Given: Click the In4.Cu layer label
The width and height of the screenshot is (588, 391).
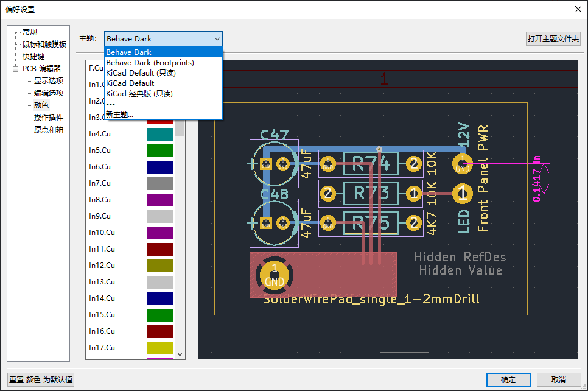Looking at the screenshot, I should (x=100, y=134).
